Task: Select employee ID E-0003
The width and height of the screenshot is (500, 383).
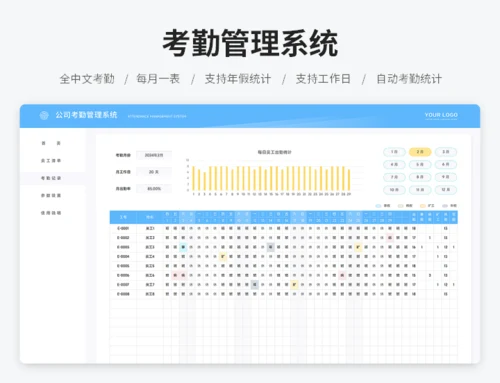Action: pyautogui.click(x=123, y=247)
